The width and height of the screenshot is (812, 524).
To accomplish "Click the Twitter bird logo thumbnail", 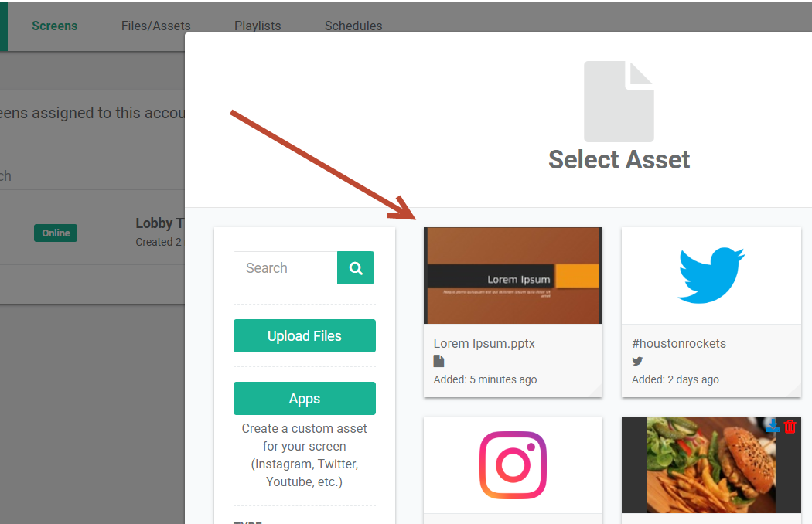I will [711, 275].
